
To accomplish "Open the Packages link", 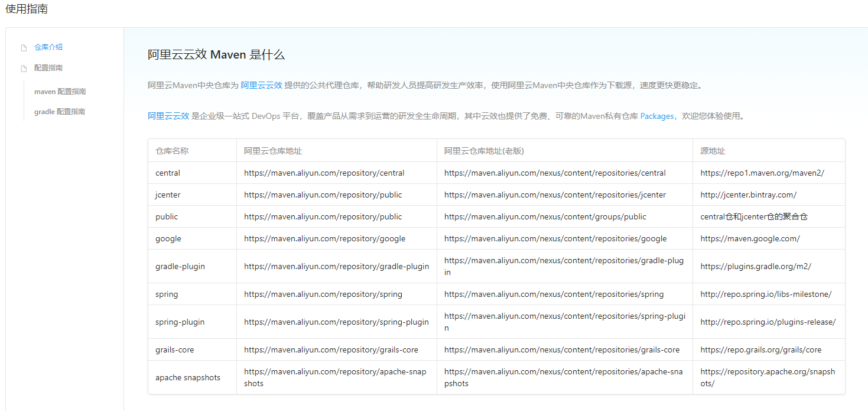I will tap(657, 116).
